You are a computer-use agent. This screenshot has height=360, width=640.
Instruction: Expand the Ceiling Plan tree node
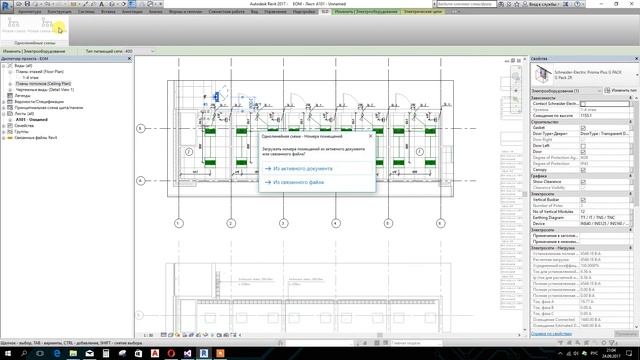(10, 84)
